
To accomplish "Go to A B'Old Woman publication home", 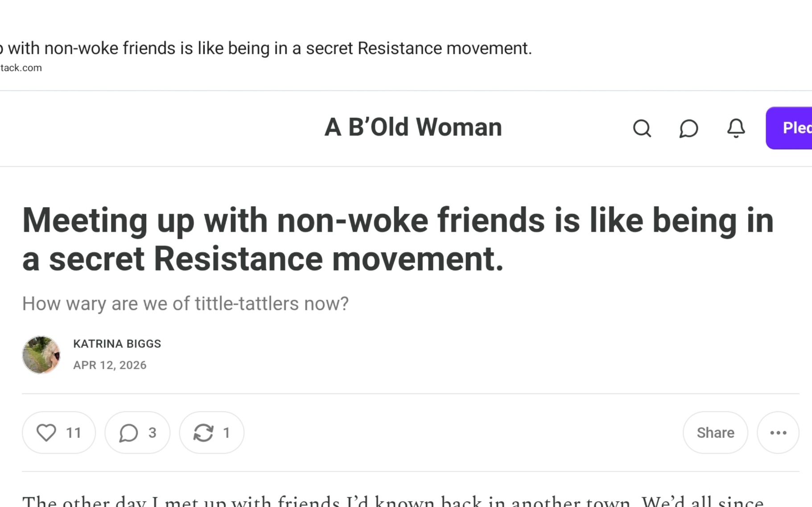I will 413,127.
